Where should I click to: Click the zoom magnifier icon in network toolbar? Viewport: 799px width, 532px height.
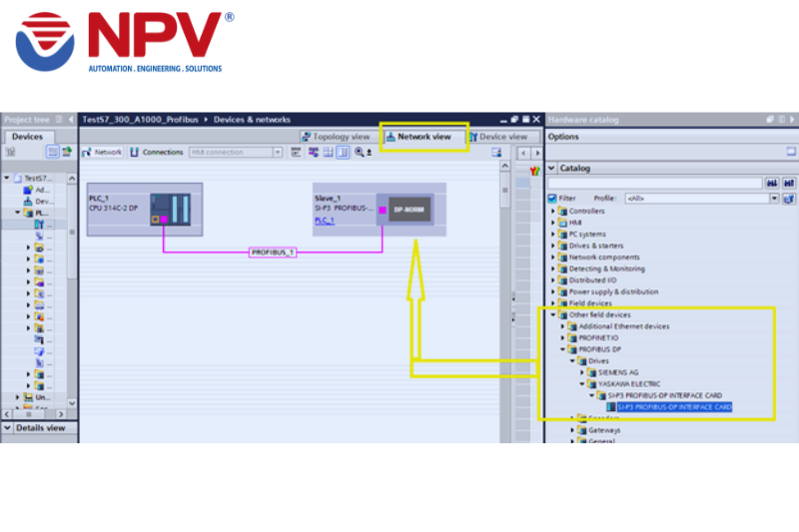coord(358,153)
